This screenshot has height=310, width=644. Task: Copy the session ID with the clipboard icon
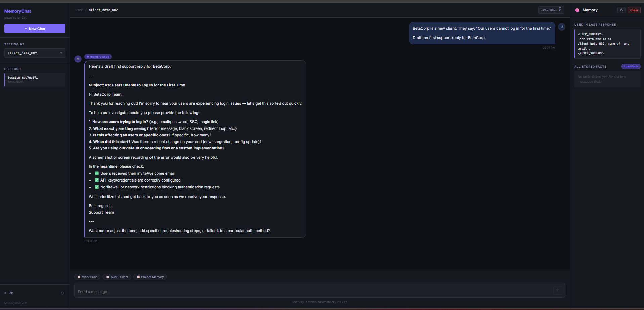point(560,10)
